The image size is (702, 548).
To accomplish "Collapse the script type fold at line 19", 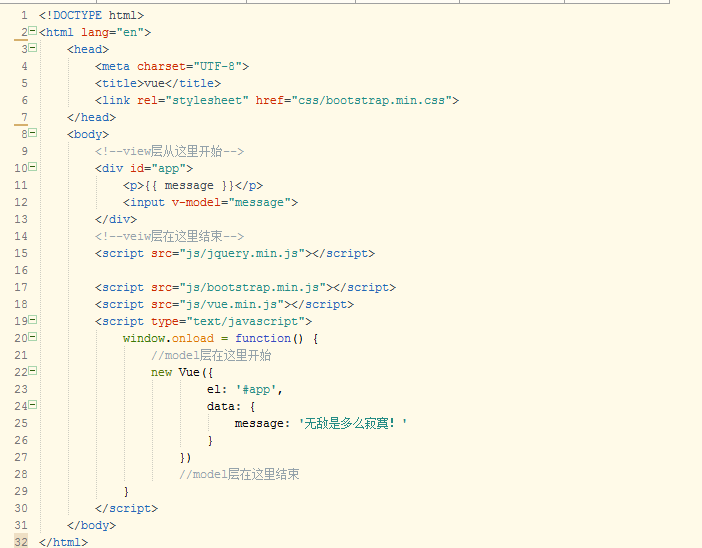I will tap(33, 320).
